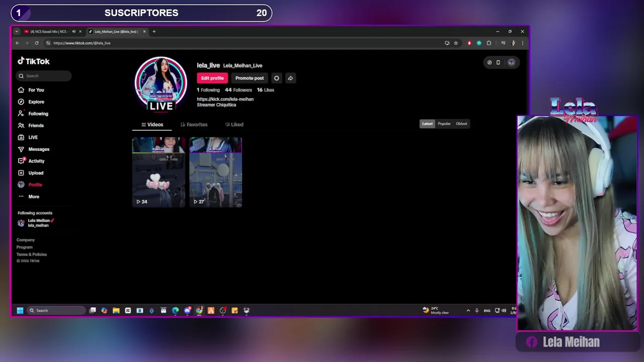Screen dimensions: 644x362
Task: Sort videos by Popular
Action: click(x=444, y=124)
